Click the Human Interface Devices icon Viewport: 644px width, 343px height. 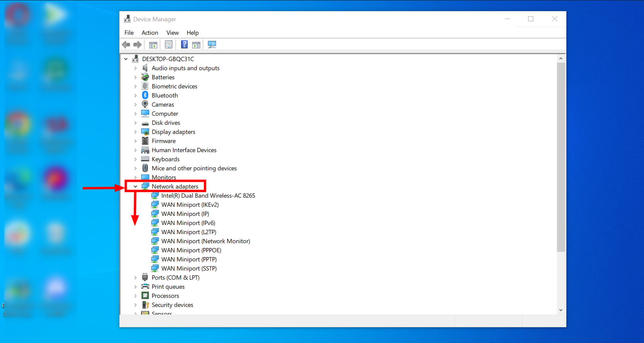pyautogui.click(x=145, y=150)
